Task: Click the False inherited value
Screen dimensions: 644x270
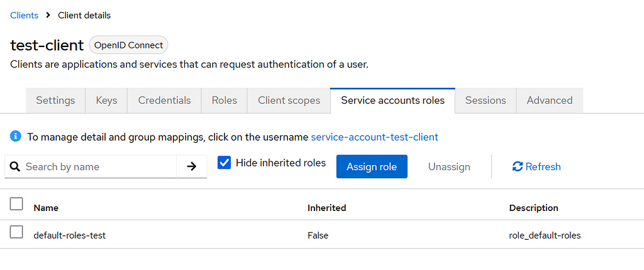Action: [x=318, y=235]
